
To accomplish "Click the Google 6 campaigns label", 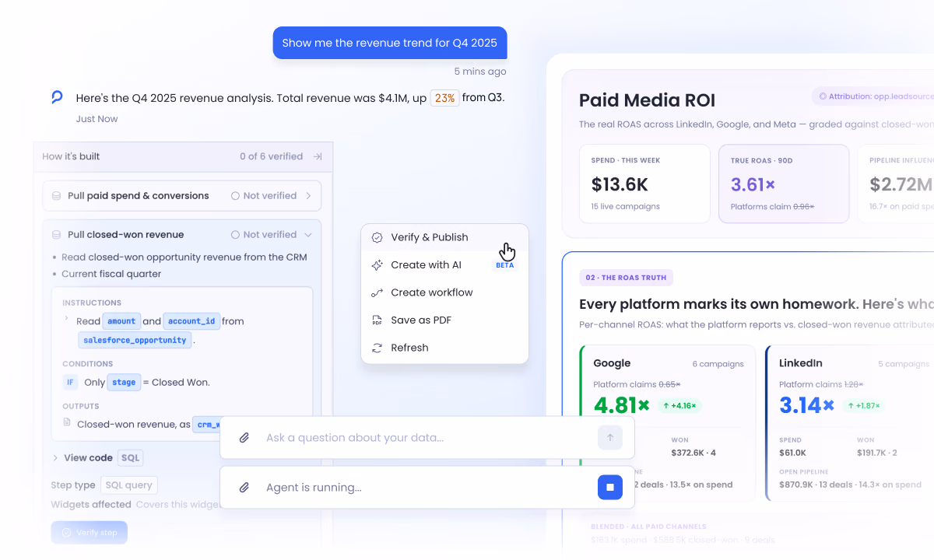I will click(718, 364).
